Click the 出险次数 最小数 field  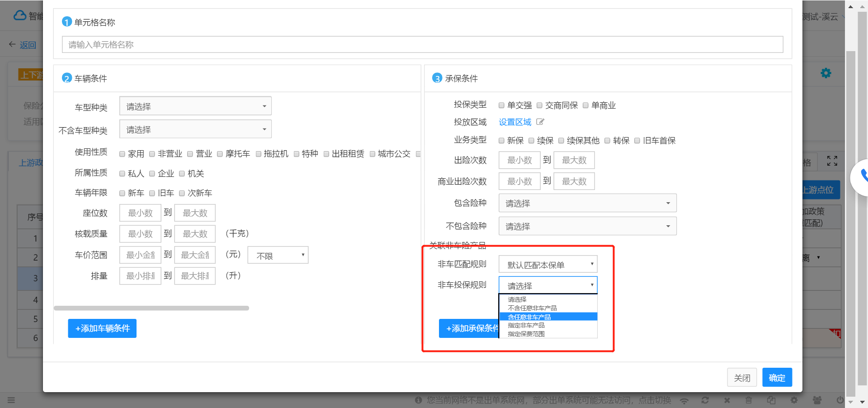519,160
